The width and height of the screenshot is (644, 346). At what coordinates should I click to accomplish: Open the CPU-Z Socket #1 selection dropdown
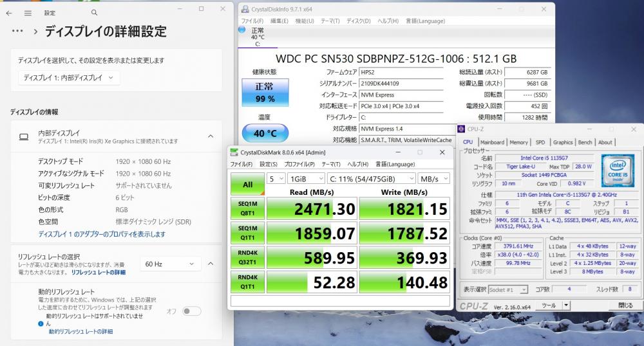(x=508, y=290)
